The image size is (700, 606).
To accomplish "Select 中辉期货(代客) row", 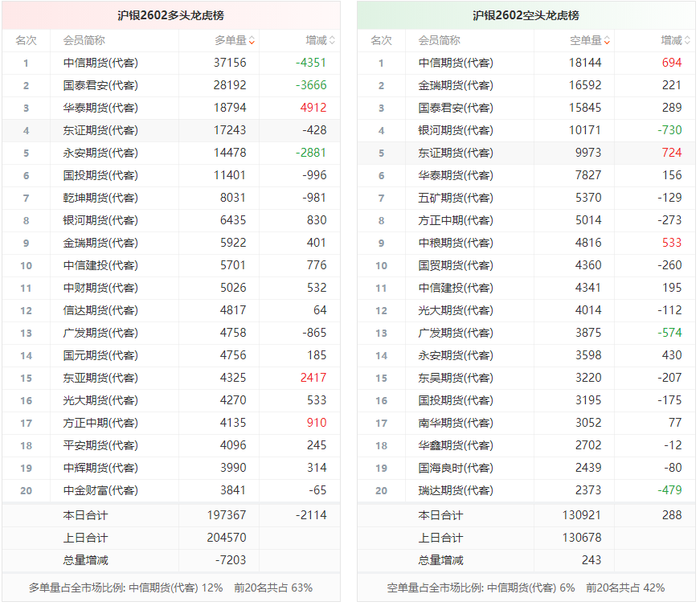I will pos(171,468).
